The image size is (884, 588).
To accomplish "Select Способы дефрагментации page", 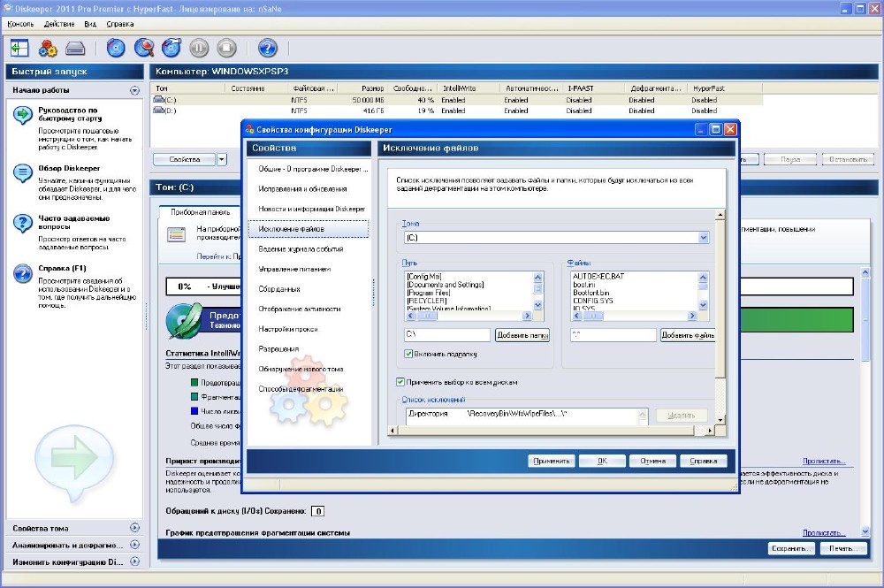I will [301, 389].
